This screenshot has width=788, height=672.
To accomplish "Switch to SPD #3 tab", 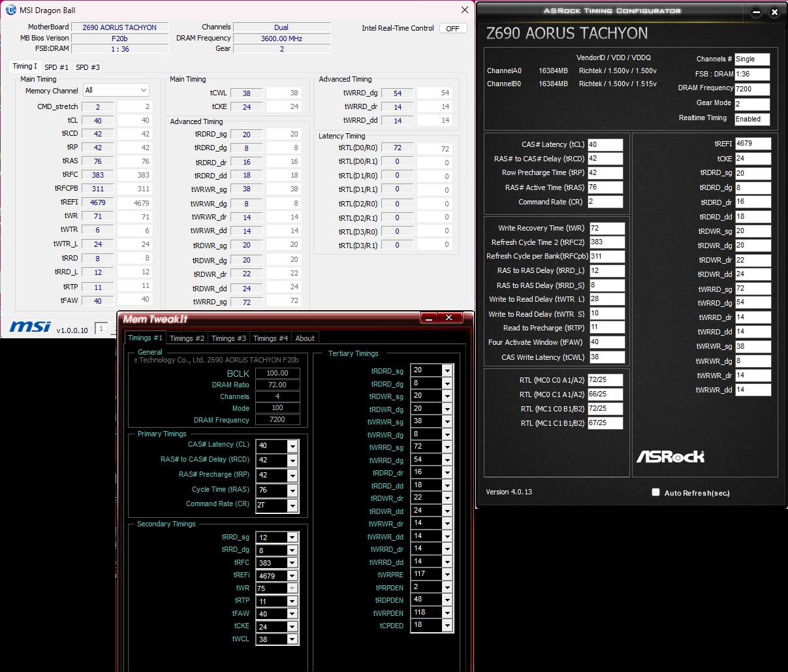I will (x=87, y=67).
